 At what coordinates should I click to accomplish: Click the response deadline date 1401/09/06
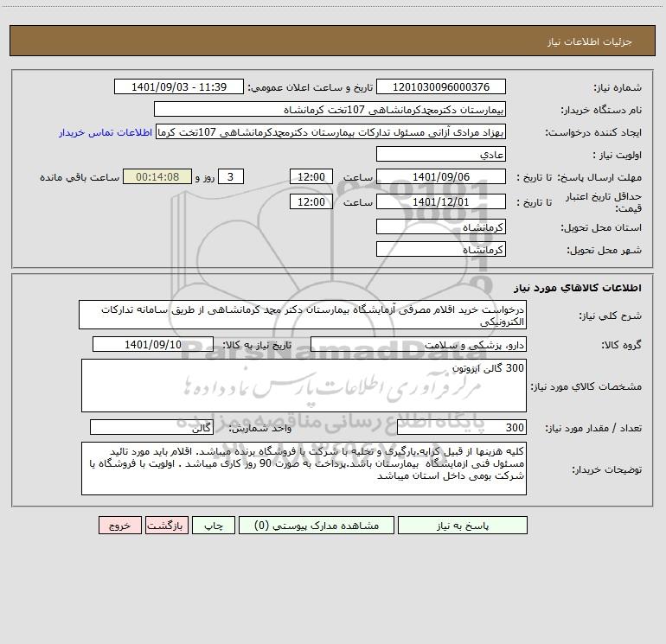(441, 176)
